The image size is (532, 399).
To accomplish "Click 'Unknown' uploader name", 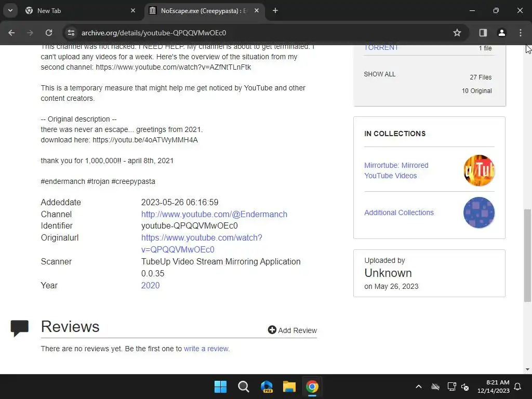I will [388, 273].
